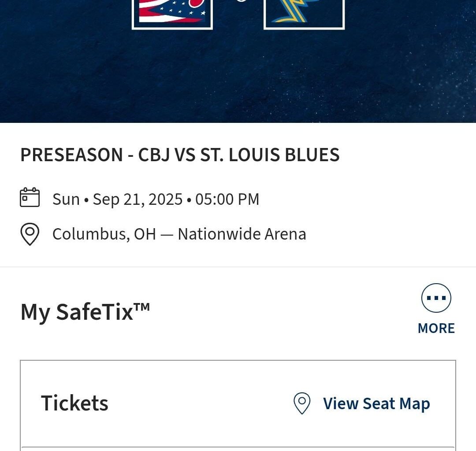476x451 pixels.
Task: Open the three-dot More options circle
Action: [436, 298]
